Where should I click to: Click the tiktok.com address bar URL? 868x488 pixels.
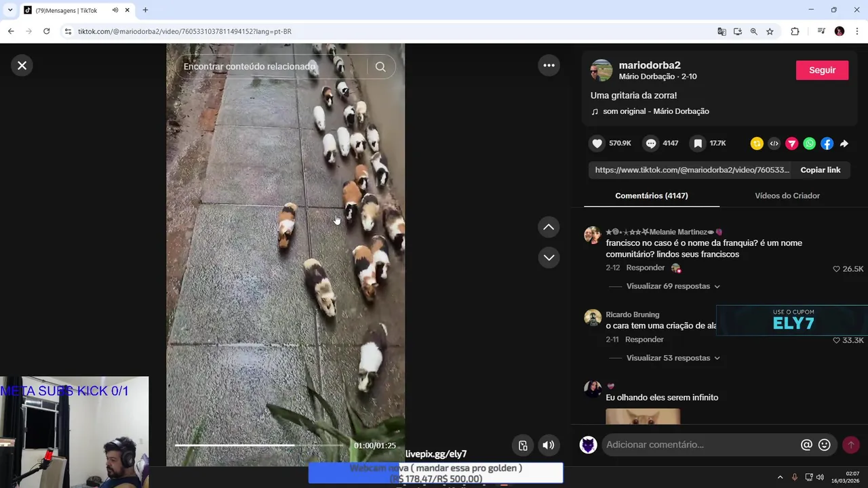(184, 32)
